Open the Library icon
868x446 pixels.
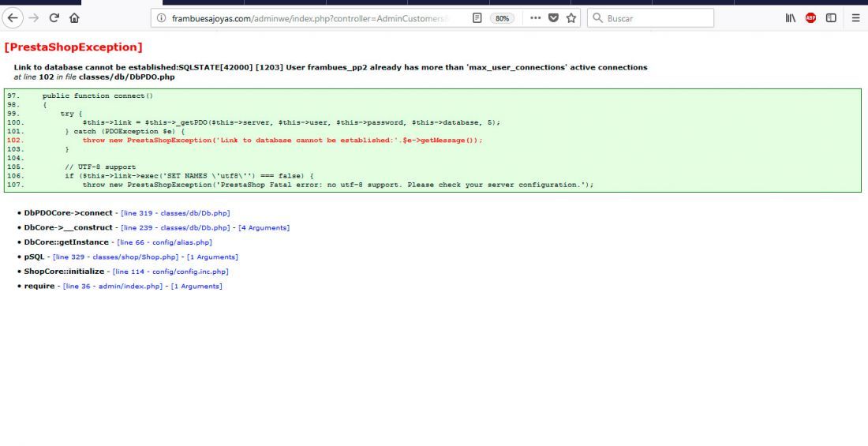pos(791,18)
